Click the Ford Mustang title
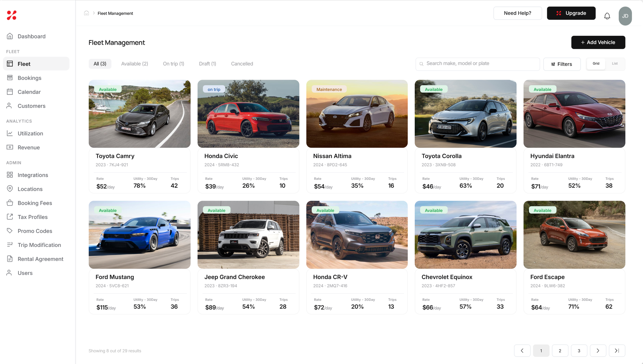 click(115, 277)
